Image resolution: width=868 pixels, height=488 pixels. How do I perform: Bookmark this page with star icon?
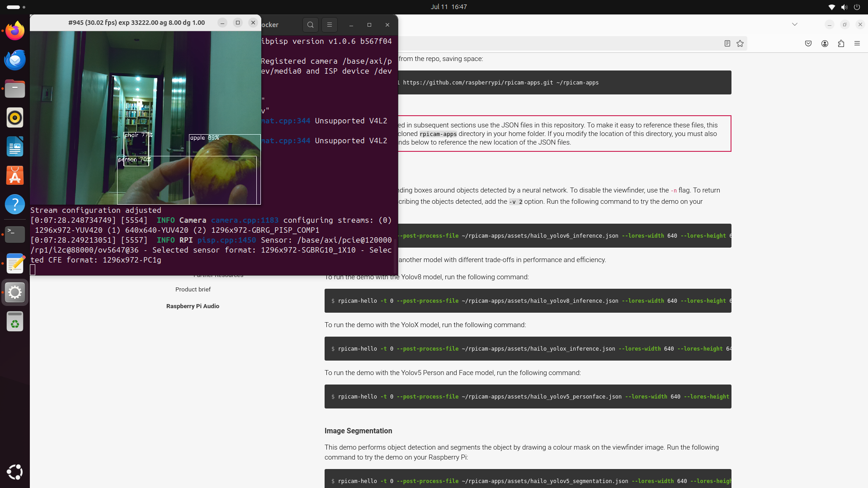pyautogui.click(x=740, y=43)
